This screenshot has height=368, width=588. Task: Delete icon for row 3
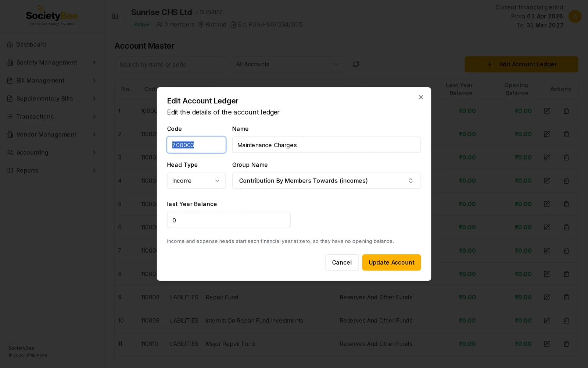point(566,158)
